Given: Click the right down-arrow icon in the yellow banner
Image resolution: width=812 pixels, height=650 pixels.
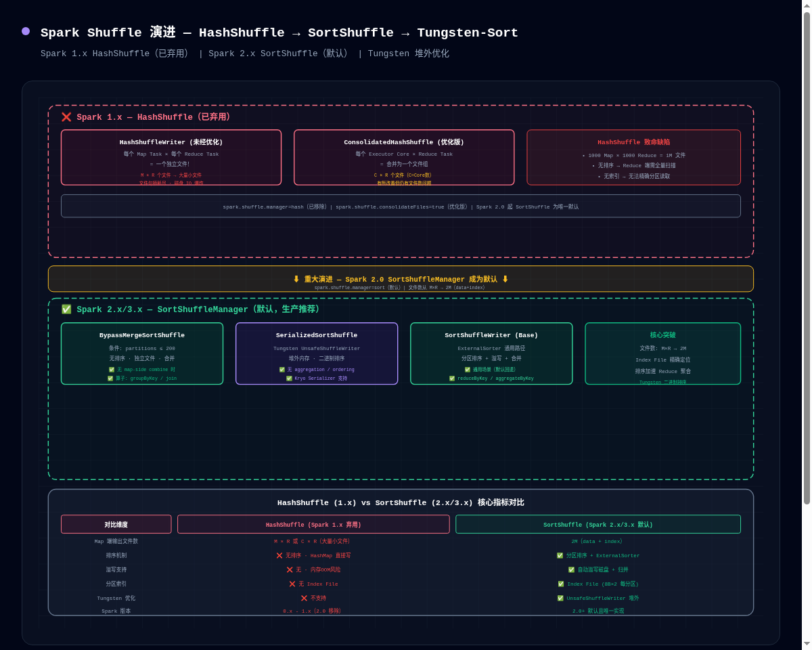Looking at the screenshot, I should coord(505,279).
